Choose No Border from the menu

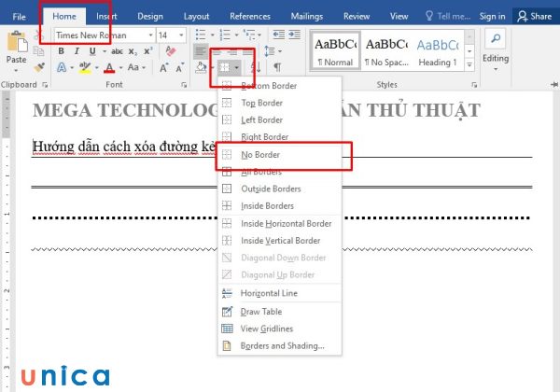click(x=280, y=155)
